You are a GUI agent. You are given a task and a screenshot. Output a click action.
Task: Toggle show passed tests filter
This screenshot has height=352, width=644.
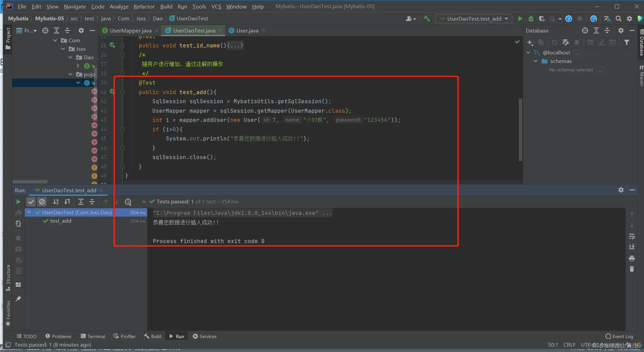[x=31, y=202]
